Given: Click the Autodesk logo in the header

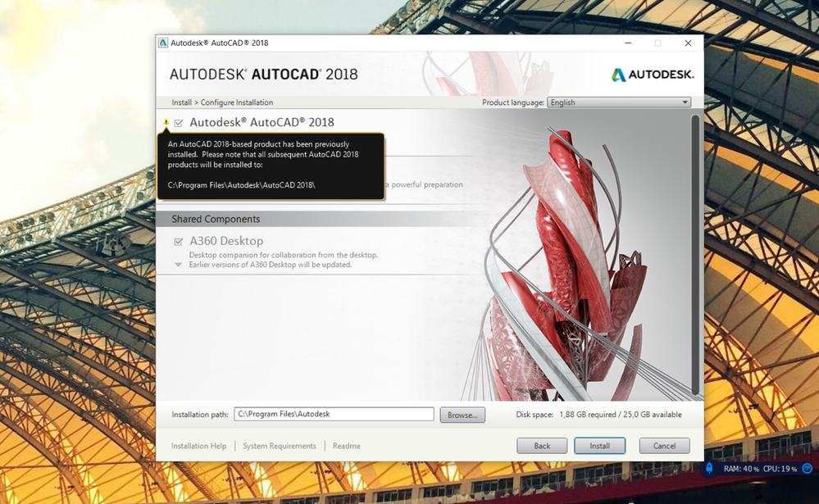Looking at the screenshot, I should tap(653, 75).
